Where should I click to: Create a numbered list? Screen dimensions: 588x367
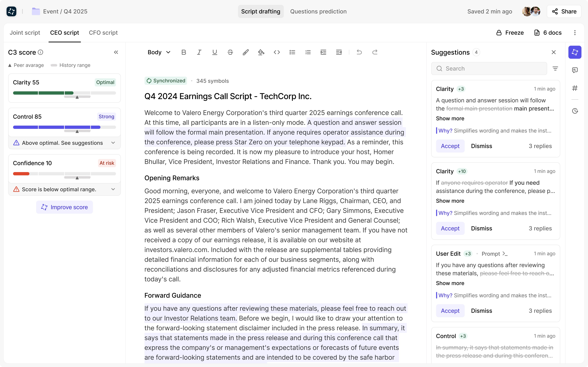308,52
